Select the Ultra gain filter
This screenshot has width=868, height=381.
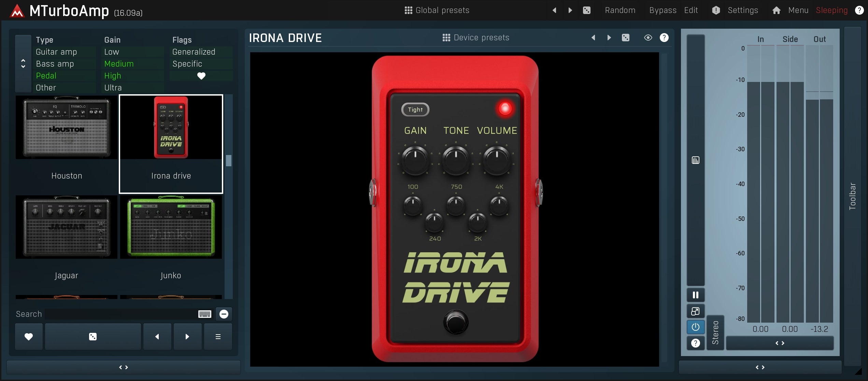coord(113,88)
